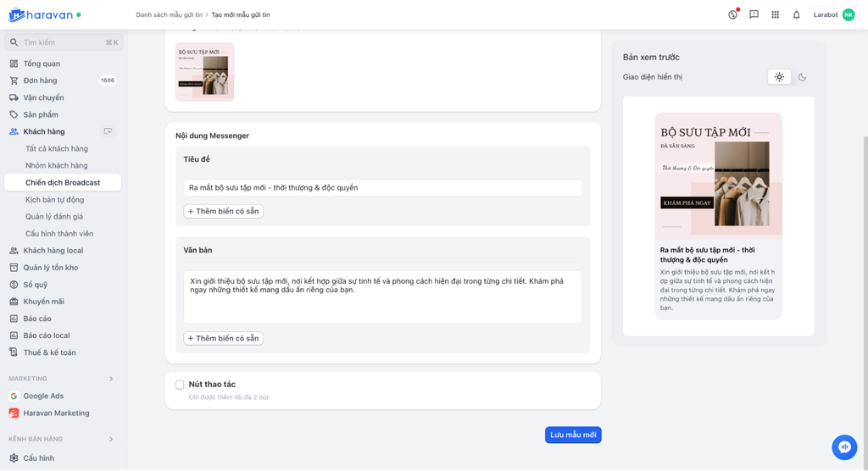868x471 pixels.
Task: Switch preview to light mode
Action: 779,77
